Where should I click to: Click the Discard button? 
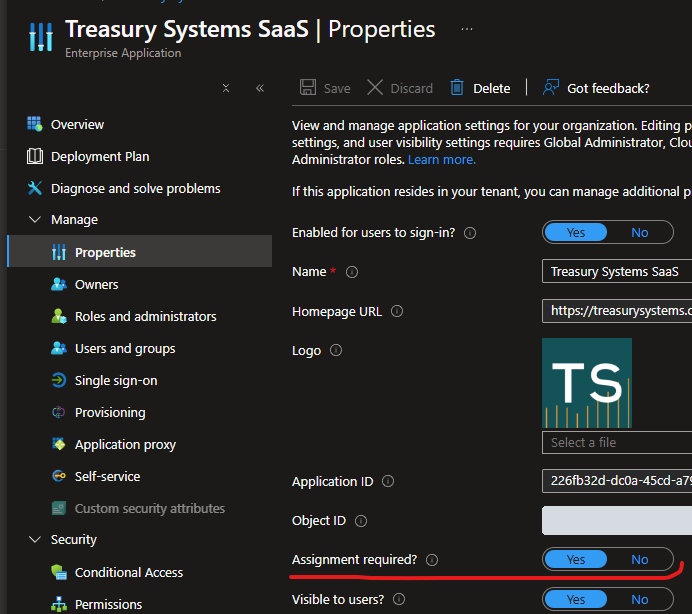click(x=400, y=88)
